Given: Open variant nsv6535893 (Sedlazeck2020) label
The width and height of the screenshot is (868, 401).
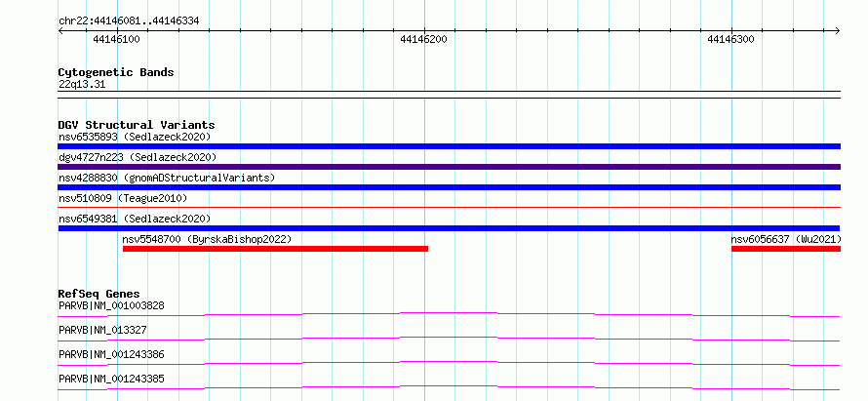Looking at the screenshot, I should [135, 137].
